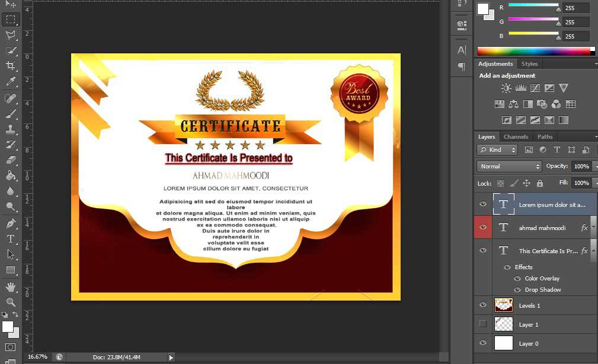The height and width of the screenshot is (364, 598).
Task: Select the Eraser tool
Action: point(11,160)
